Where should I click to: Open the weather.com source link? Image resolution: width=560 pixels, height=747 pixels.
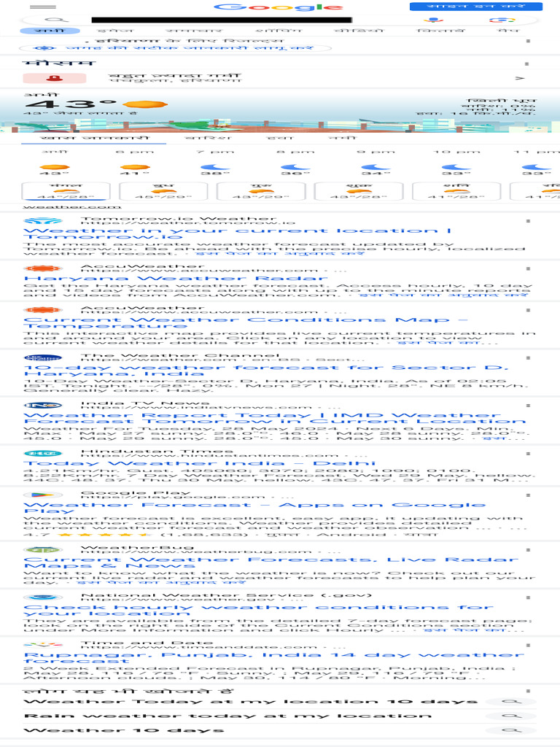click(x=72, y=207)
